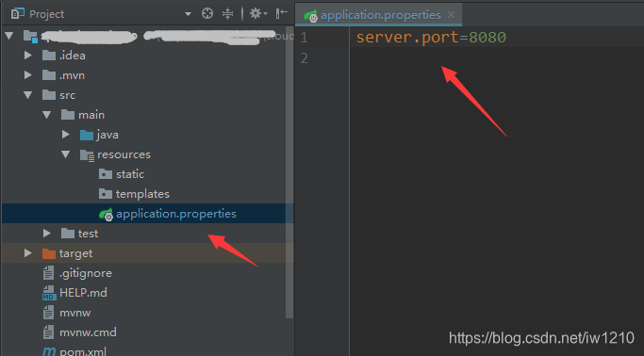The width and height of the screenshot is (644, 356).
Task: Expand the java folder
Action: (66, 134)
